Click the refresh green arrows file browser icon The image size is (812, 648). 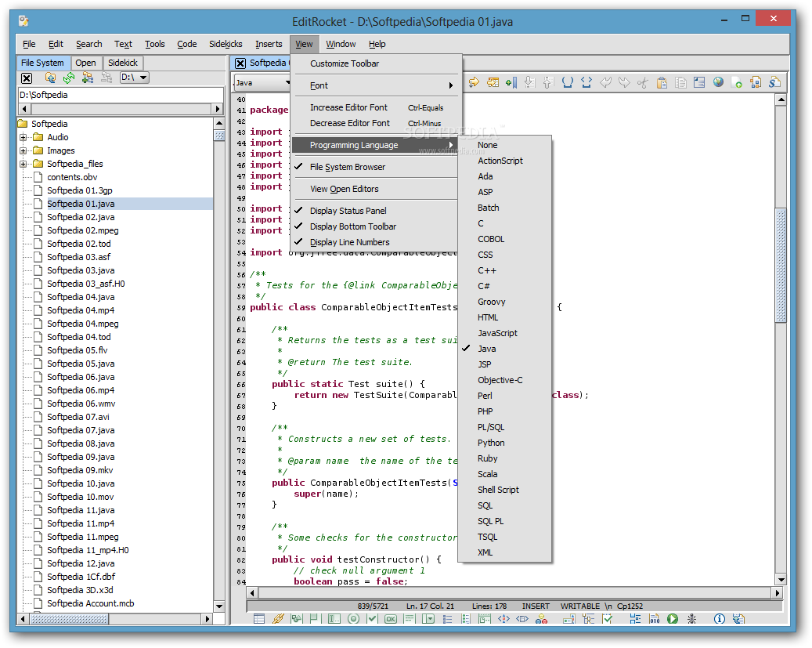[x=69, y=78]
